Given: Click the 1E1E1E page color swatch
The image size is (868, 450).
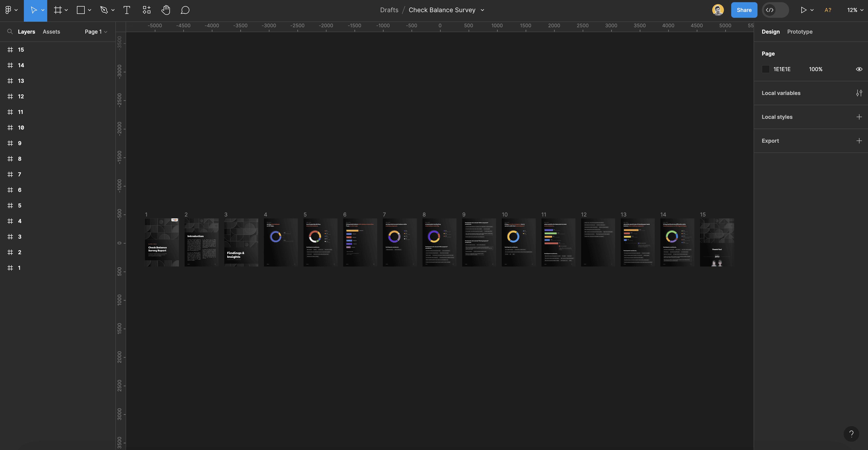Looking at the screenshot, I should [x=766, y=69].
